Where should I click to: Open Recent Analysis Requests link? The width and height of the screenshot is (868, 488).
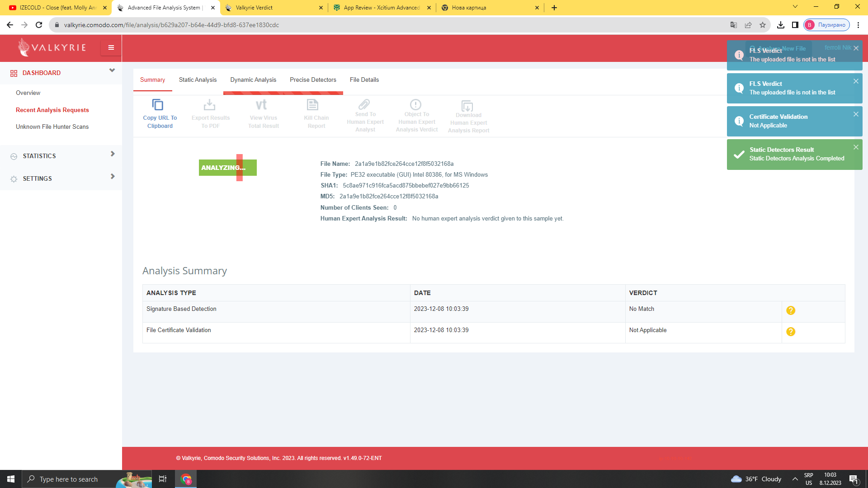52,110
